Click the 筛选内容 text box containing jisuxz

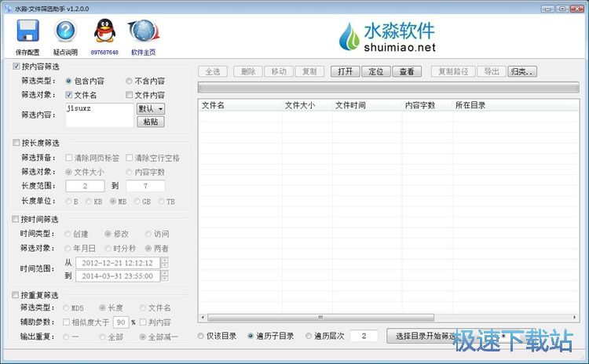pyautogui.click(x=100, y=115)
